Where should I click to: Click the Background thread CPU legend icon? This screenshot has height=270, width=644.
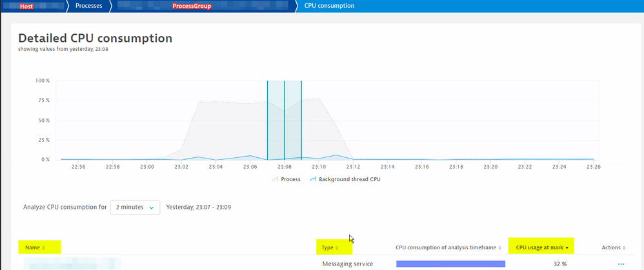pyautogui.click(x=314, y=179)
